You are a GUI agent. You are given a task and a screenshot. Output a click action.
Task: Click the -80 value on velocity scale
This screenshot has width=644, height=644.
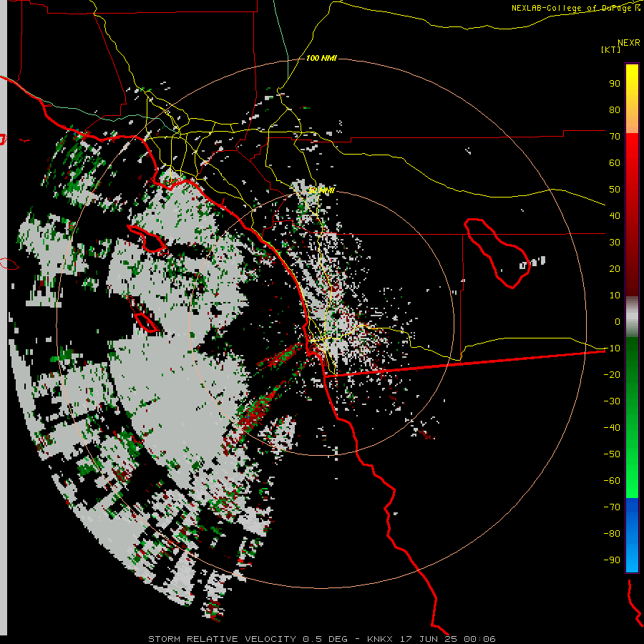pos(612,534)
